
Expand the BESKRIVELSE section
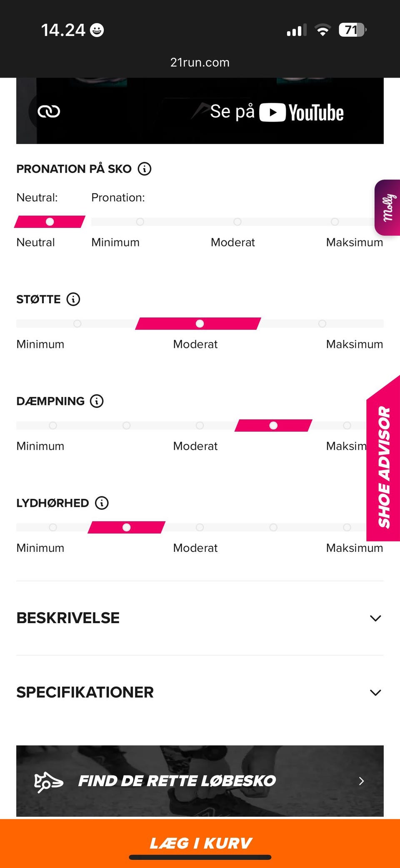pos(375,618)
